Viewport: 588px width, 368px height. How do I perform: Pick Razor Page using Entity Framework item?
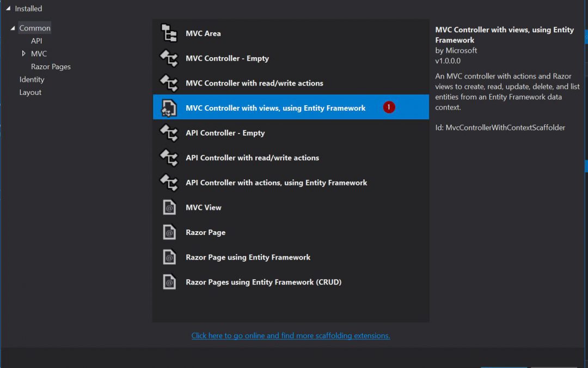point(248,257)
